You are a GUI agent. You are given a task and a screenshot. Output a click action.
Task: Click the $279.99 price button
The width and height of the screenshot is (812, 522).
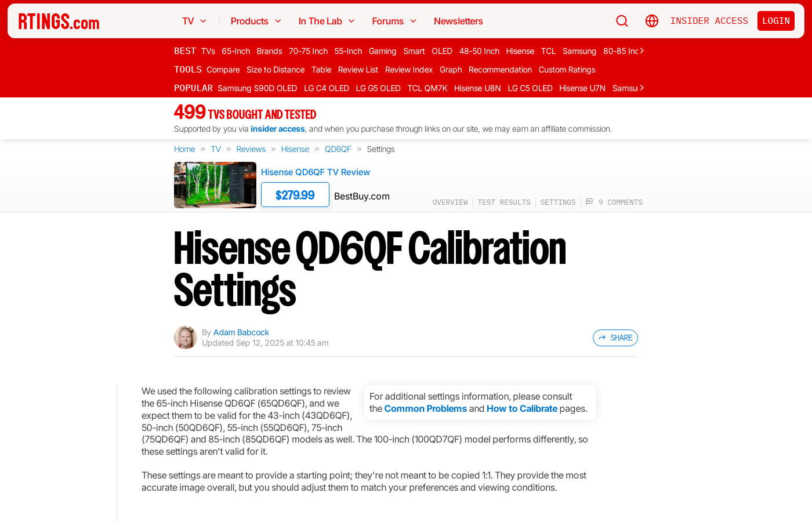coord(295,195)
